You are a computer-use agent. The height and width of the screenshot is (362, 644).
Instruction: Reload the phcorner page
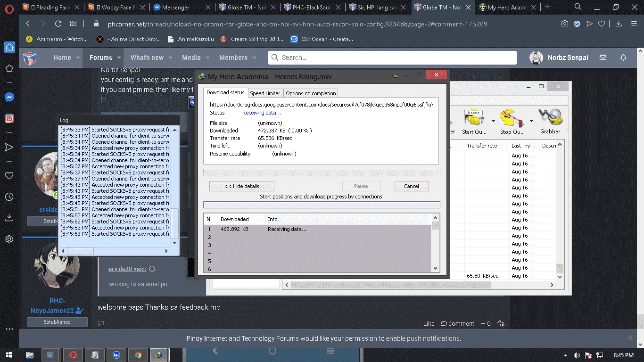58,24
